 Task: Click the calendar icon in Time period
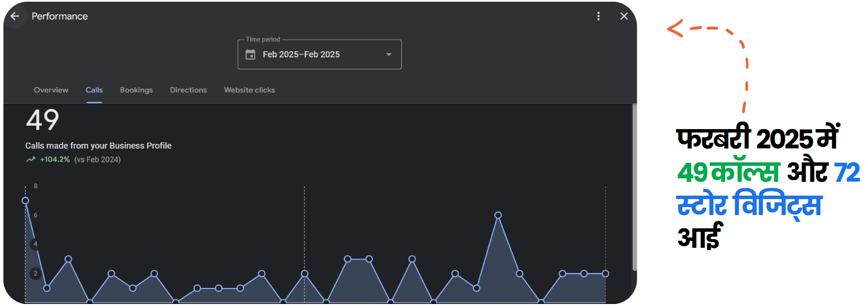(250, 54)
